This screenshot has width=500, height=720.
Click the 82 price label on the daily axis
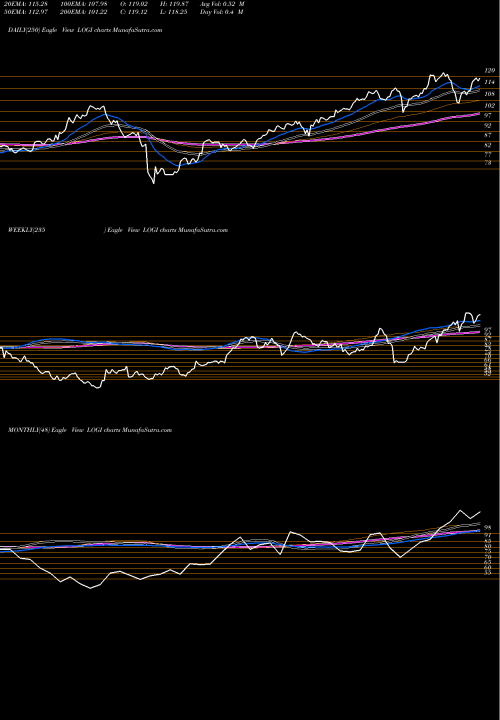(489, 146)
